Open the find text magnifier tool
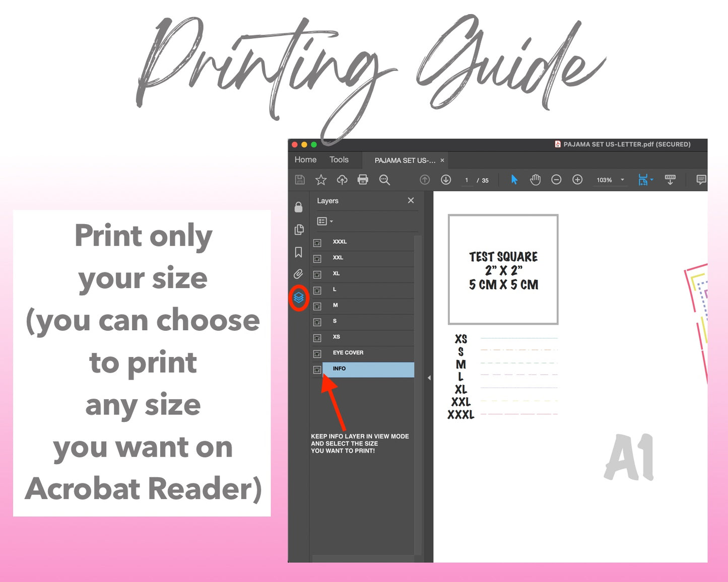This screenshot has height=582, width=728. click(384, 180)
